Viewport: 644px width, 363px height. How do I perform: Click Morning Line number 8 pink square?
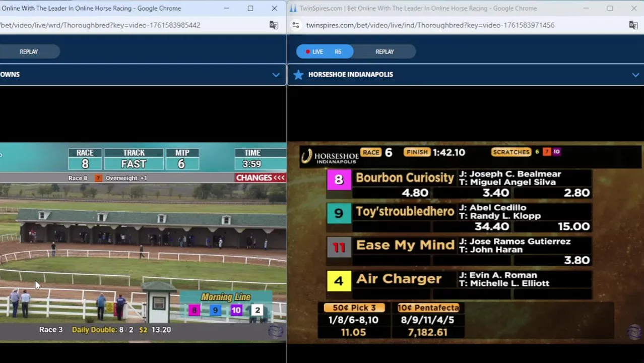tap(194, 310)
